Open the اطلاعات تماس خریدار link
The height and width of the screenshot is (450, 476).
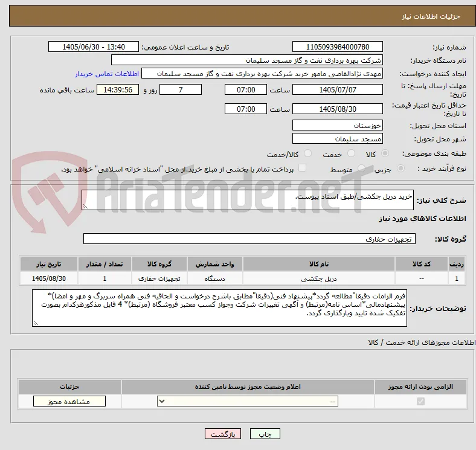[x=107, y=74]
